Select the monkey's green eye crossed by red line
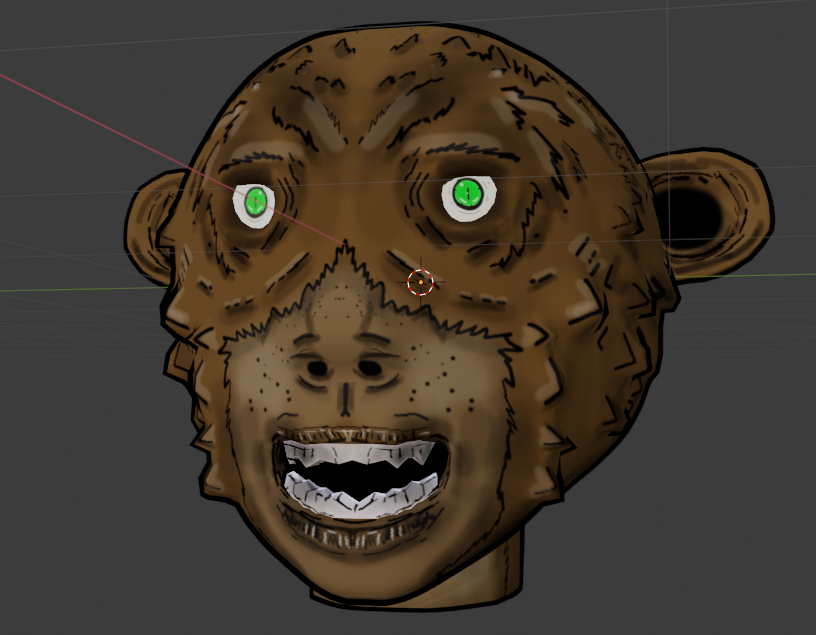The height and width of the screenshot is (635, 816). 255,201
